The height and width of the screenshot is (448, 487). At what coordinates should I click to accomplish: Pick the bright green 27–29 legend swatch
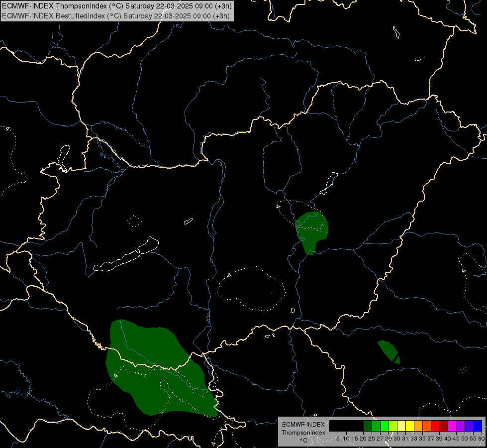click(x=385, y=426)
